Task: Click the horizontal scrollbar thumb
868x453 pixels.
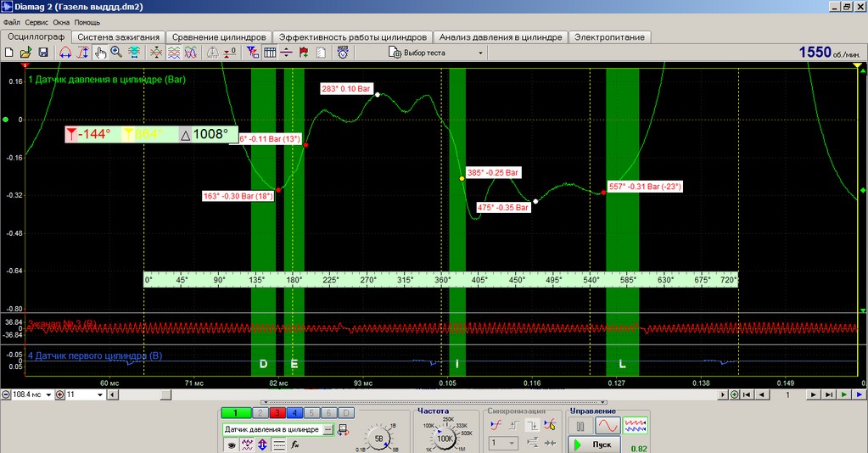Action: click(x=165, y=394)
